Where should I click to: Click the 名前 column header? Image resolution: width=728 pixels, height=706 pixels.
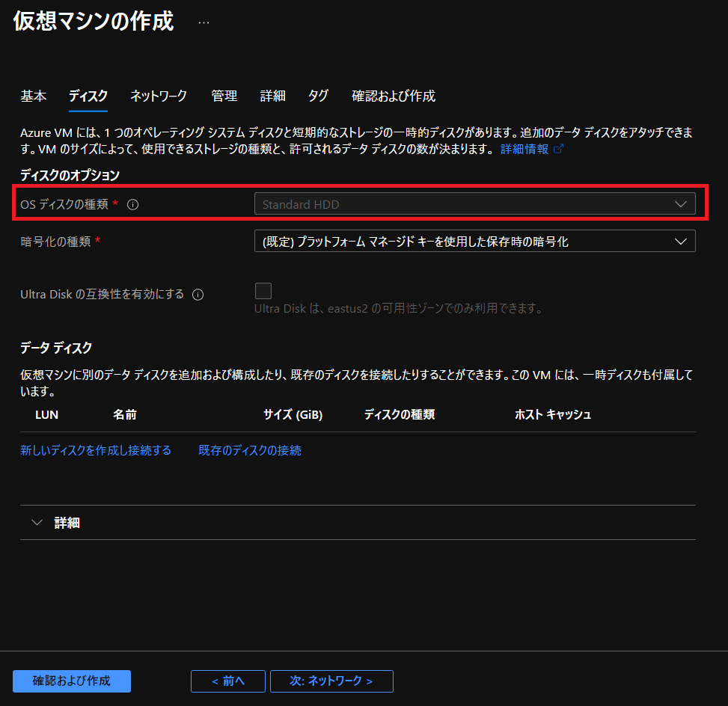coord(125,414)
